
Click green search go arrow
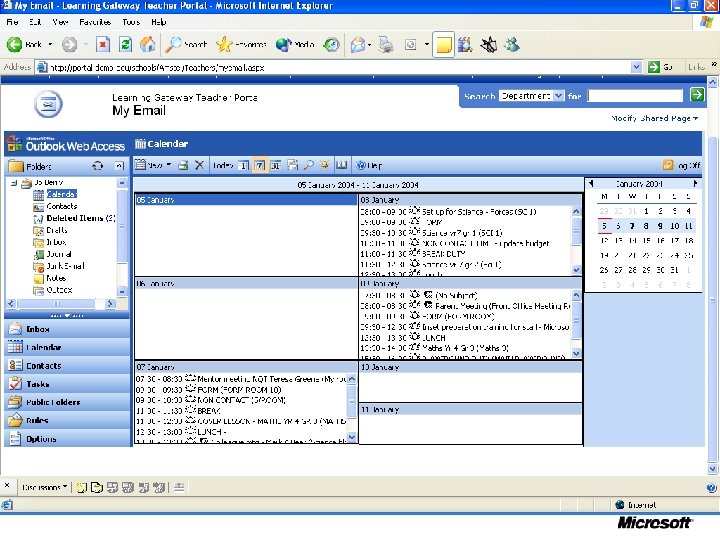(x=697, y=95)
